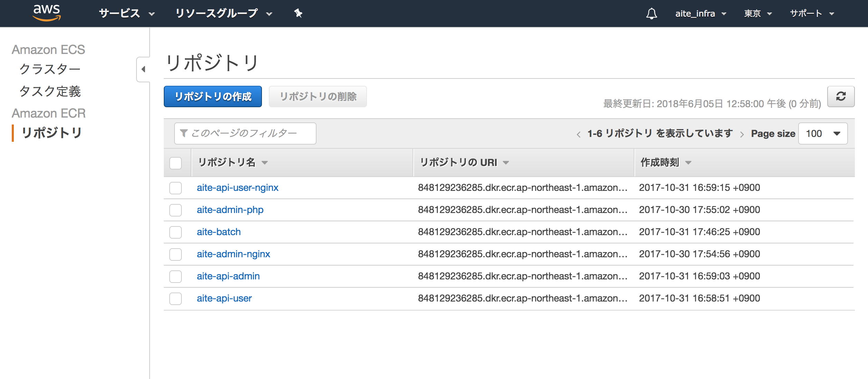Check the aite-admin-nginx row checkbox
Viewport: 868px width, 379px height.
click(176, 254)
